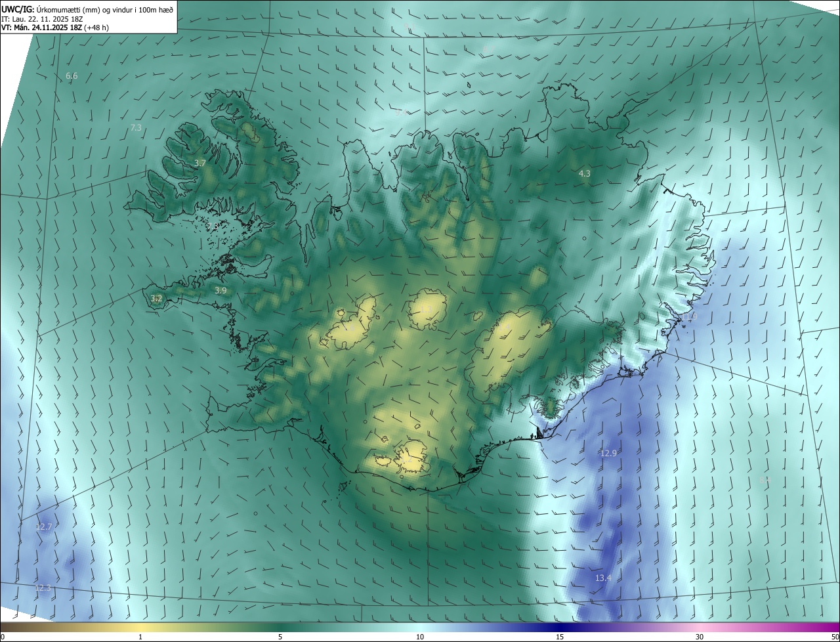Click the 3.2 value label on the map
This screenshot has width=840, height=642.
(x=156, y=299)
